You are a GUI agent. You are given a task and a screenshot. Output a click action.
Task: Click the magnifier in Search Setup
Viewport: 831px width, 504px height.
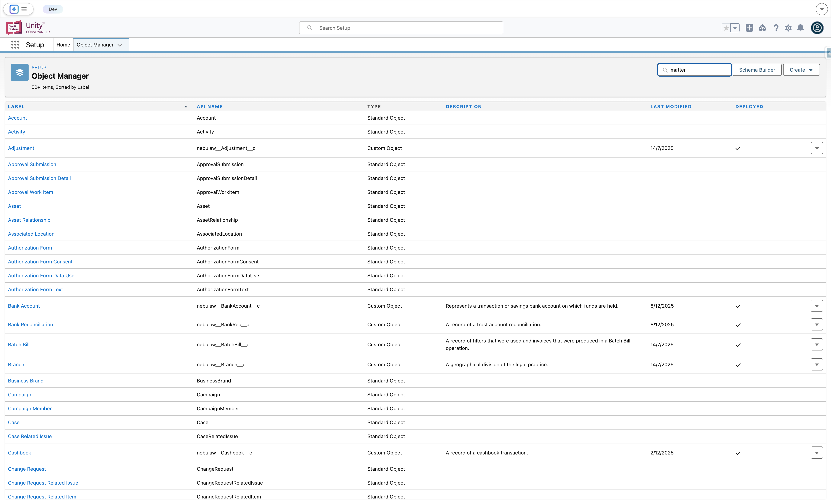click(310, 28)
